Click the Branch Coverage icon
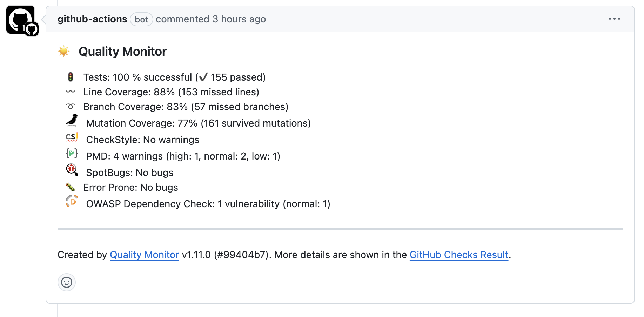This screenshot has height=317, width=644. [71, 107]
